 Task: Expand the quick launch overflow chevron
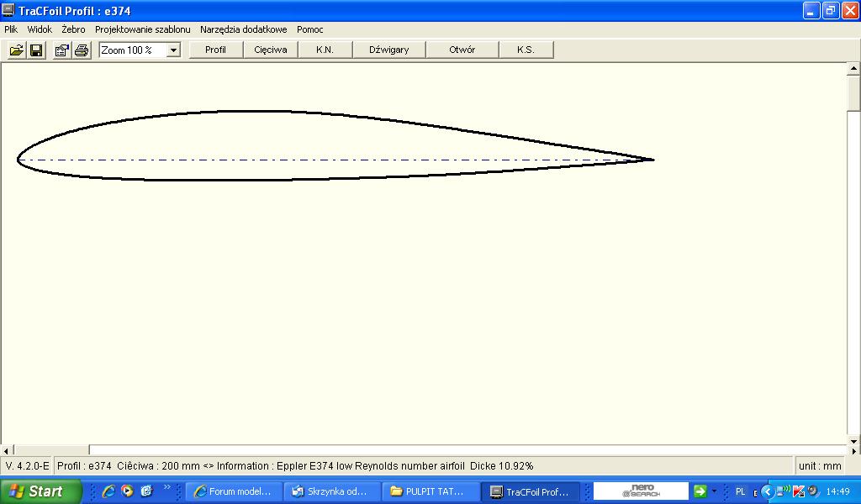coord(166,488)
